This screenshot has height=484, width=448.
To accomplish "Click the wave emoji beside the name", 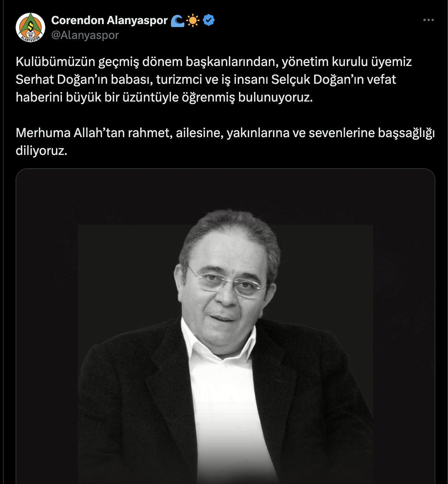I will click(x=178, y=20).
